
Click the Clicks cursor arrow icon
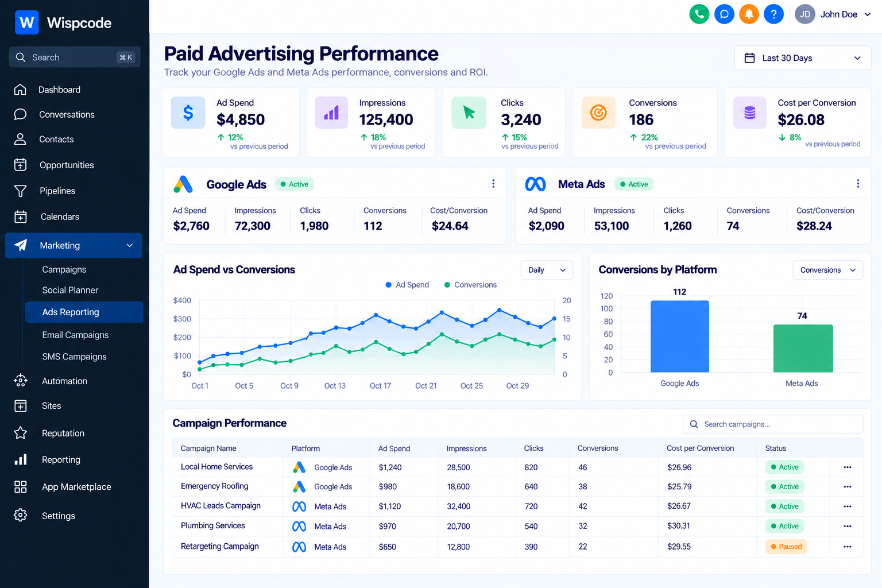[469, 113]
